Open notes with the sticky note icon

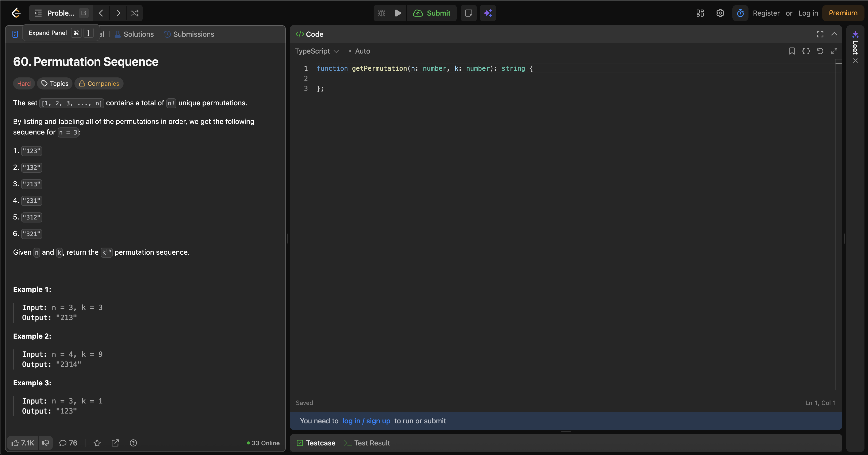468,13
